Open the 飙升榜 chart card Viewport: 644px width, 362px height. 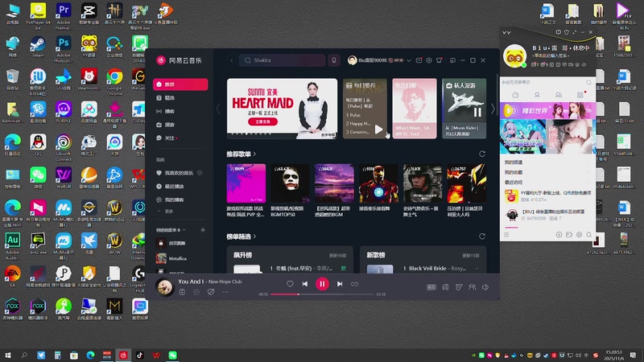290,260
